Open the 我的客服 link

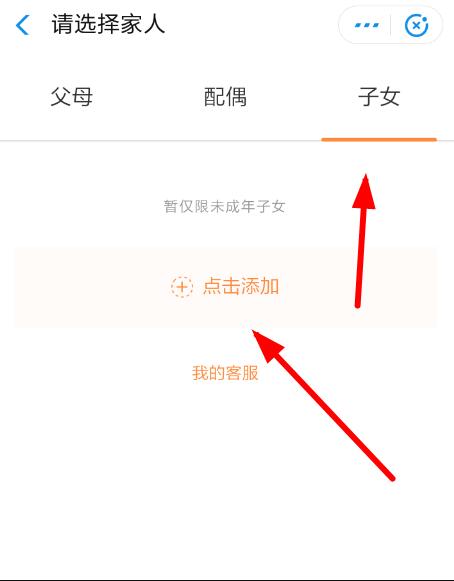point(225,373)
